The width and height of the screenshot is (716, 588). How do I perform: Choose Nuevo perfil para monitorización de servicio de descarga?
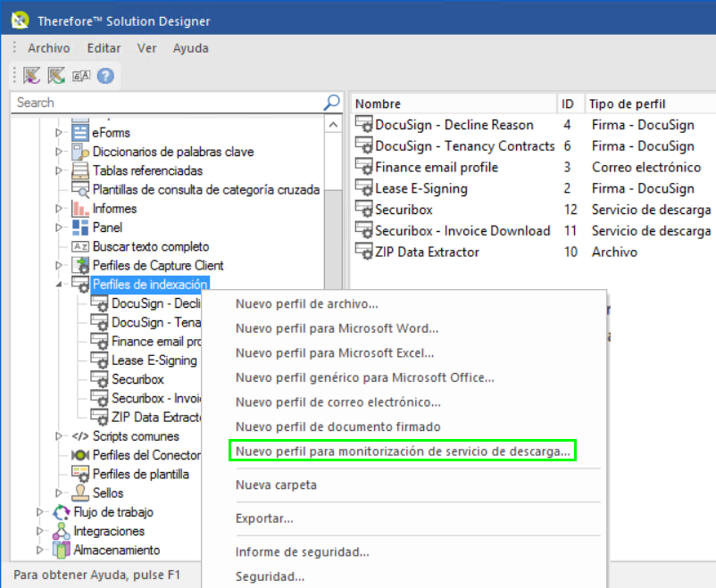click(404, 451)
